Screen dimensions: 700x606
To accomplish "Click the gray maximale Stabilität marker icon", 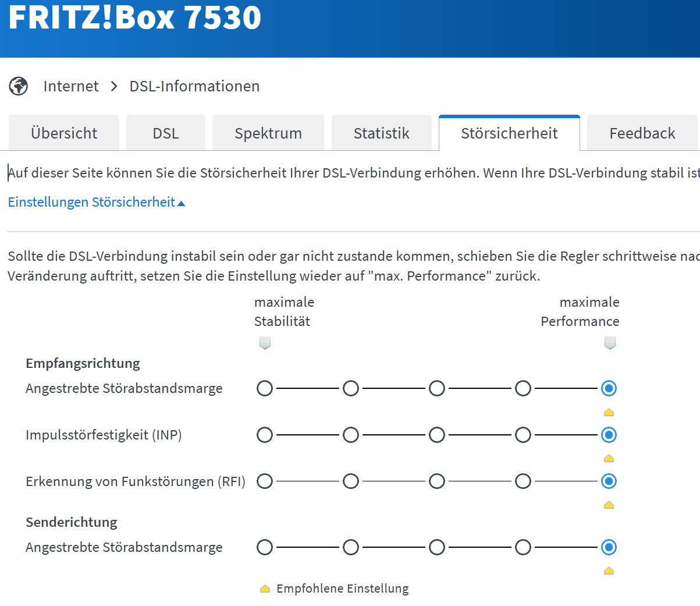I will click(x=265, y=343).
